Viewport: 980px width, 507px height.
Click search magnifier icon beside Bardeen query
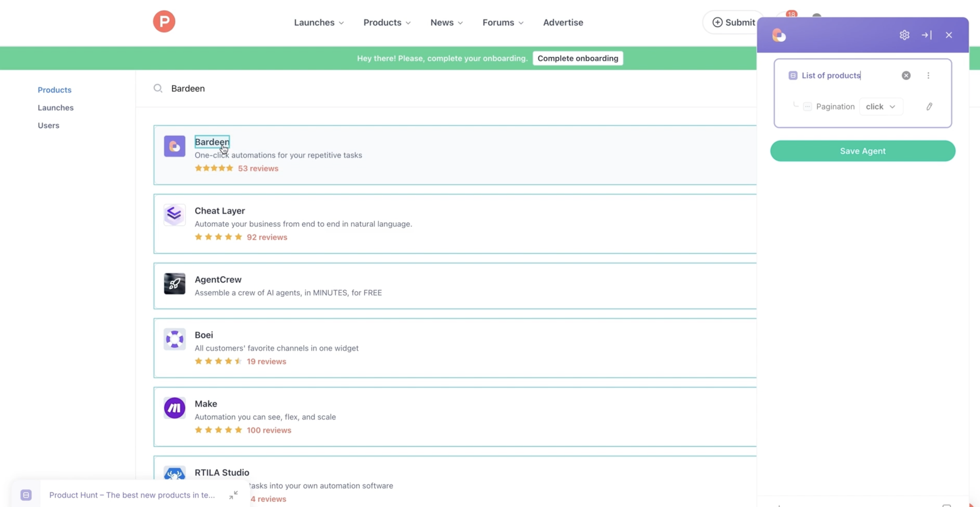158,89
